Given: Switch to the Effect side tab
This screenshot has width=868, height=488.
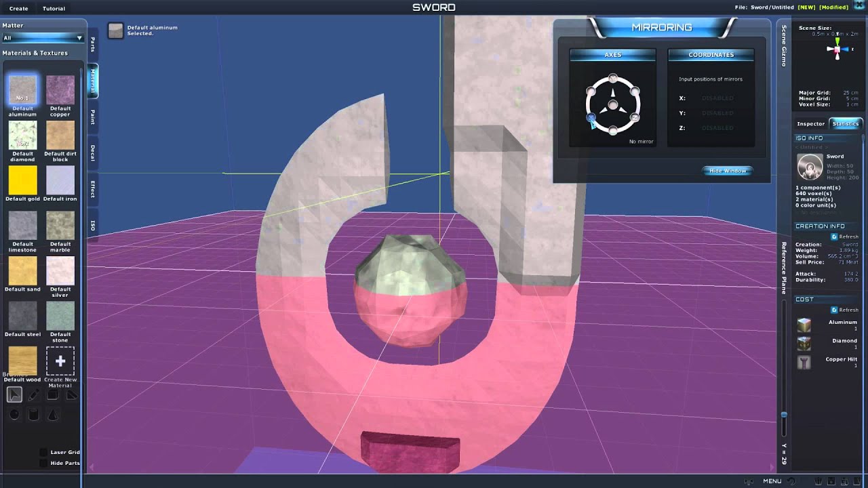Looking at the screenshot, I should point(92,188).
